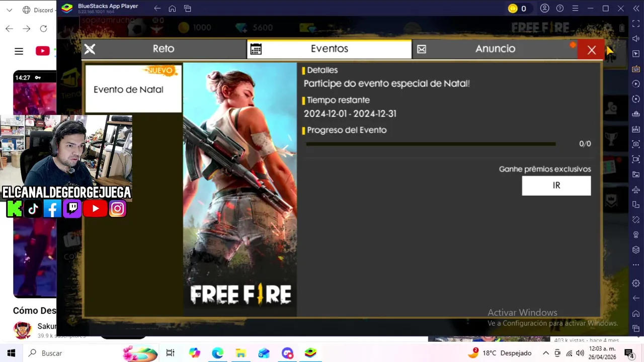Screen dimensions: 644x362
Task: Open File Explorer from the taskbar
Action: coord(240,353)
